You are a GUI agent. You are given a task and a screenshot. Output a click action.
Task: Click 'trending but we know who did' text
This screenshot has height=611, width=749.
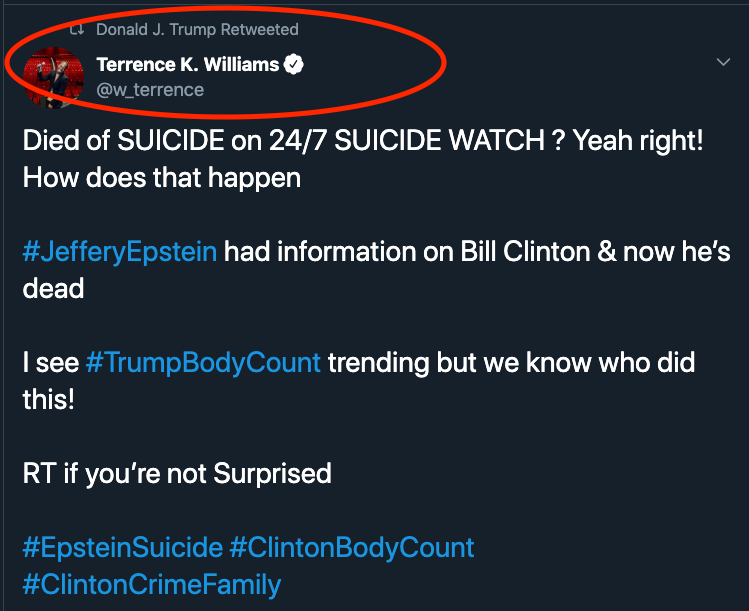point(513,362)
